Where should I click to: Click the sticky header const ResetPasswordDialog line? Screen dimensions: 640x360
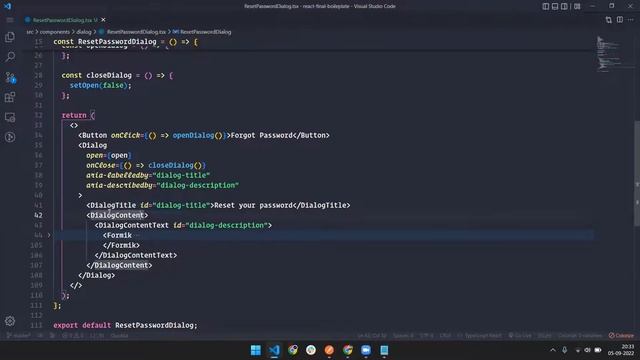[126, 42]
